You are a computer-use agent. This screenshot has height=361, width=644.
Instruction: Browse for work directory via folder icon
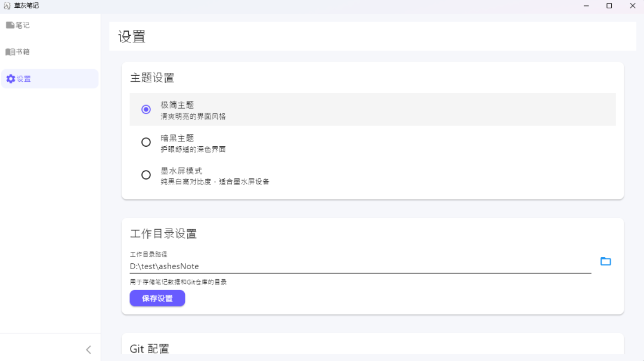(x=605, y=261)
